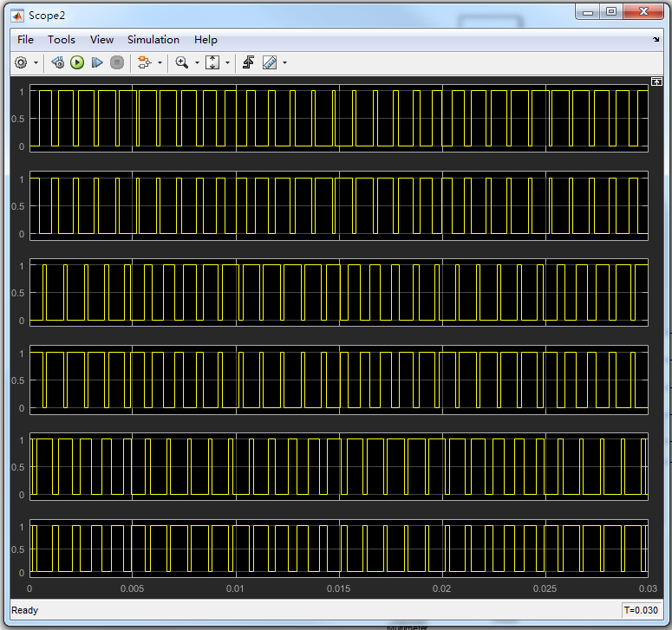Click the 0.005 time axis label
The width and height of the screenshot is (672, 630).
132,589
